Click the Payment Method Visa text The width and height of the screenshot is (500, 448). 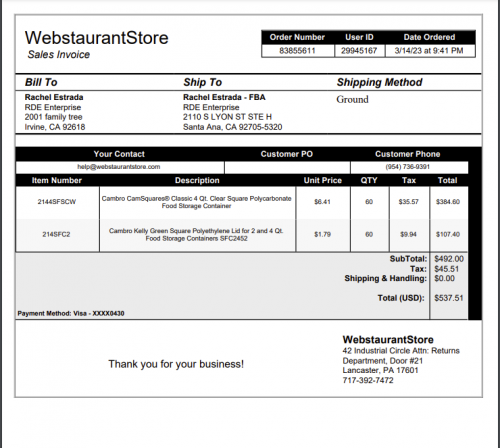coord(71,313)
